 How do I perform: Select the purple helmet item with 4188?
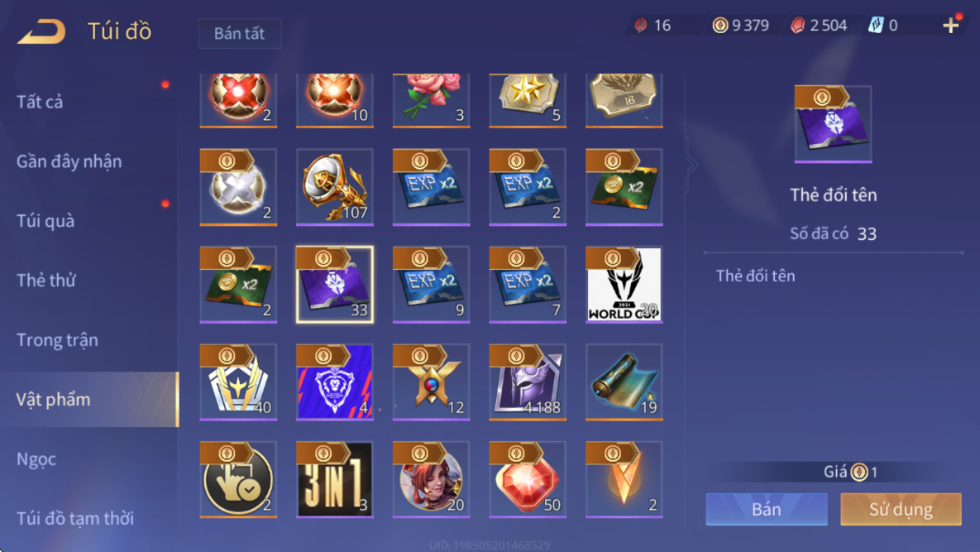coord(528,382)
